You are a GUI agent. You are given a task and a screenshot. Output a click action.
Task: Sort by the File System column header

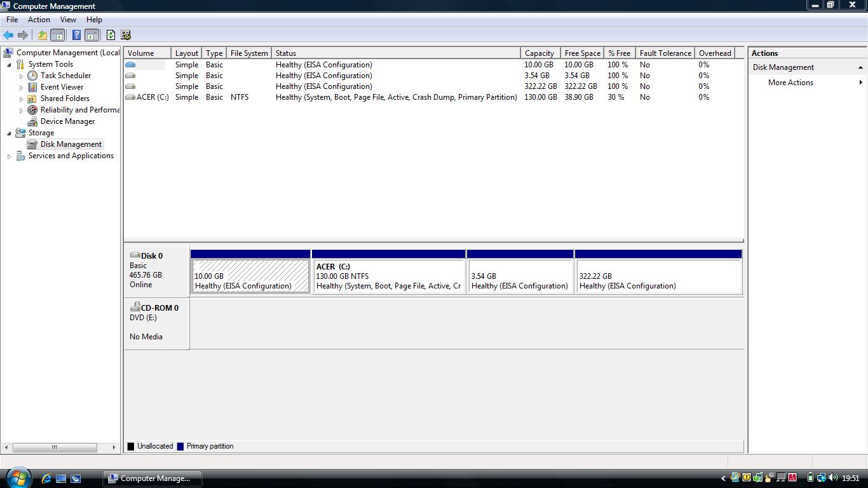(249, 53)
